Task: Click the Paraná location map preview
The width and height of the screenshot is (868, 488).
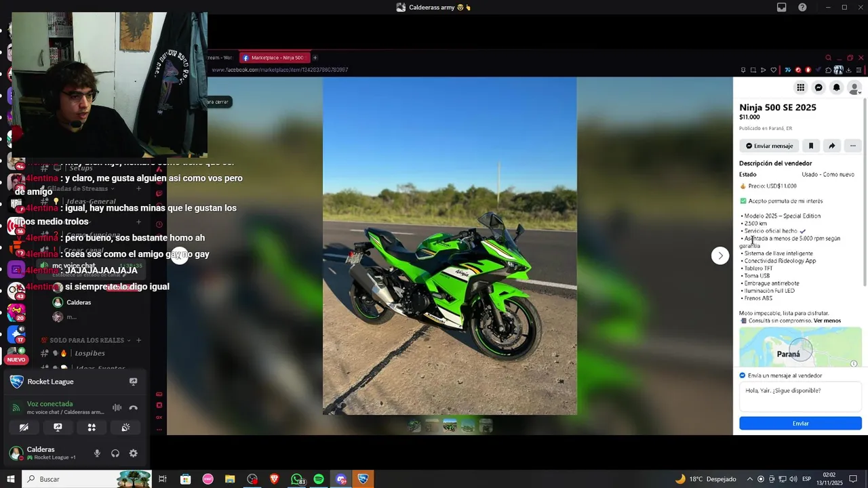Action: coord(800,348)
